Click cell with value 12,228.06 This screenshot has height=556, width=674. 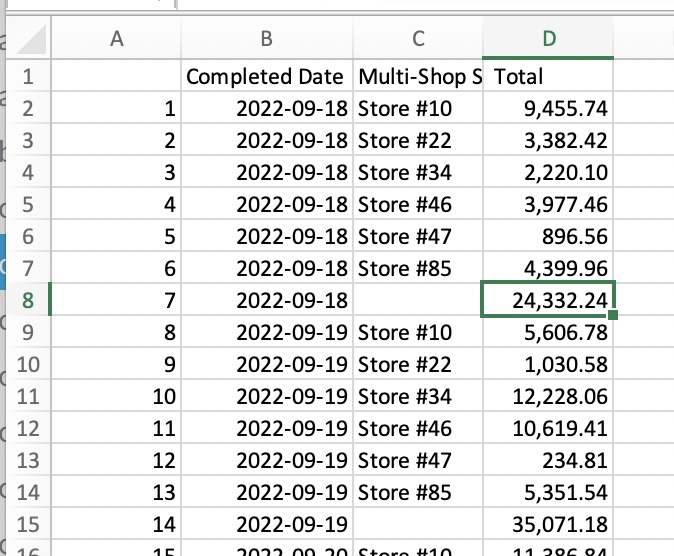pos(547,396)
